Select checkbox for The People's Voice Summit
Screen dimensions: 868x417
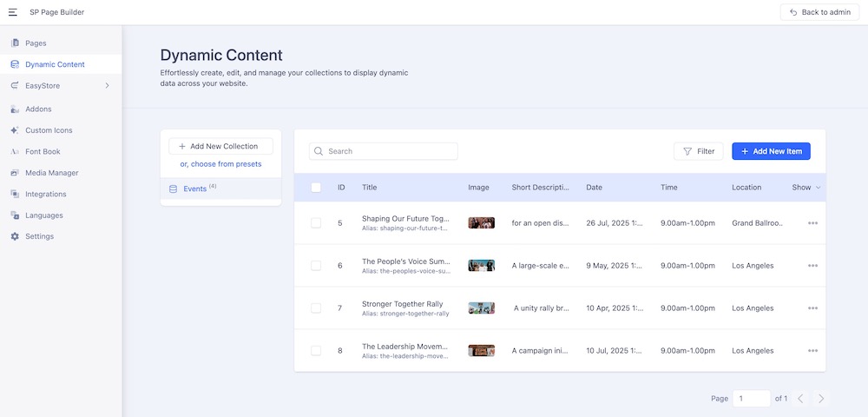click(x=316, y=266)
